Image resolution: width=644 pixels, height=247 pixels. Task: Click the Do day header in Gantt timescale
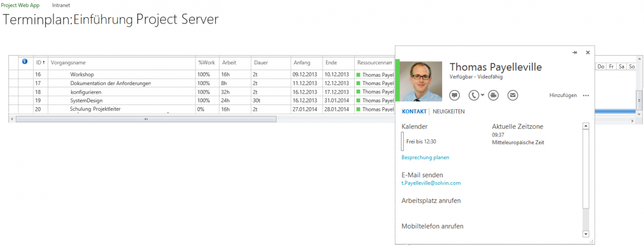[601, 66]
